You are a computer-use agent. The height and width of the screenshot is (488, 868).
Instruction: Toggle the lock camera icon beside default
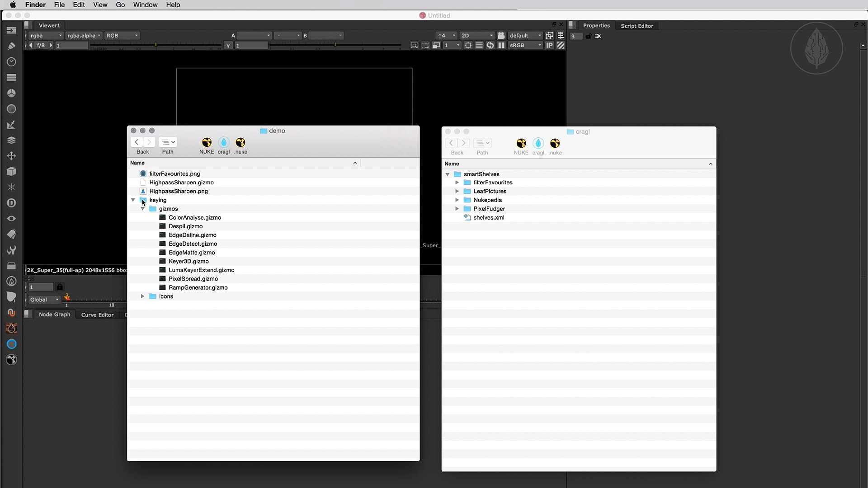(x=501, y=35)
